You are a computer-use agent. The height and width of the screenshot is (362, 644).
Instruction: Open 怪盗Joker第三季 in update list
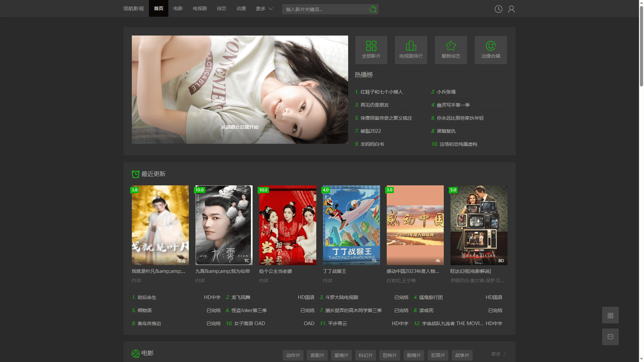pos(249,310)
